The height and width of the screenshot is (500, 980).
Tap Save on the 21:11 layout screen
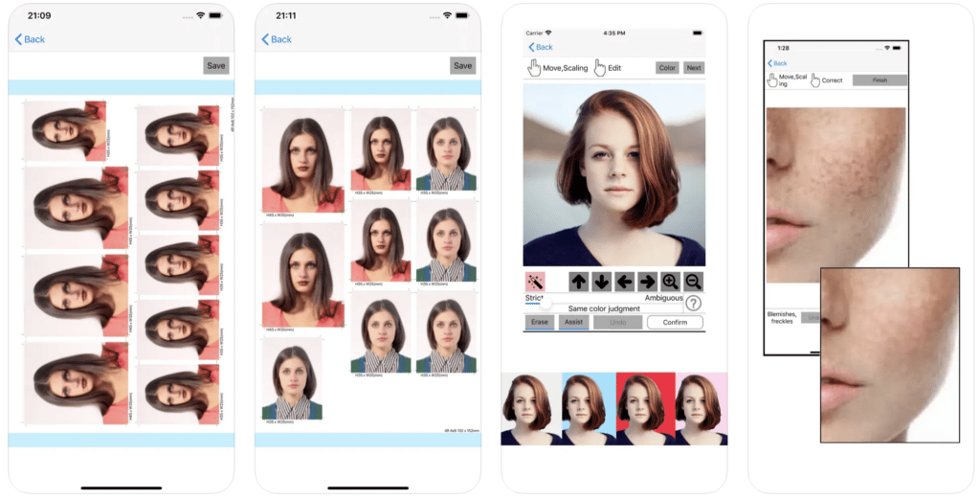pyautogui.click(x=462, y=66)
